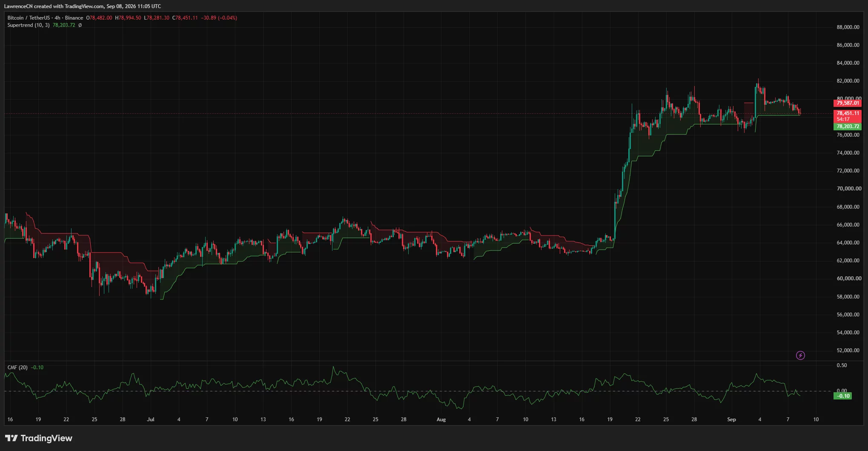The image size is (868, 451).
Task: Click the red 79,587.01 price tag
Action: point(848,103)
